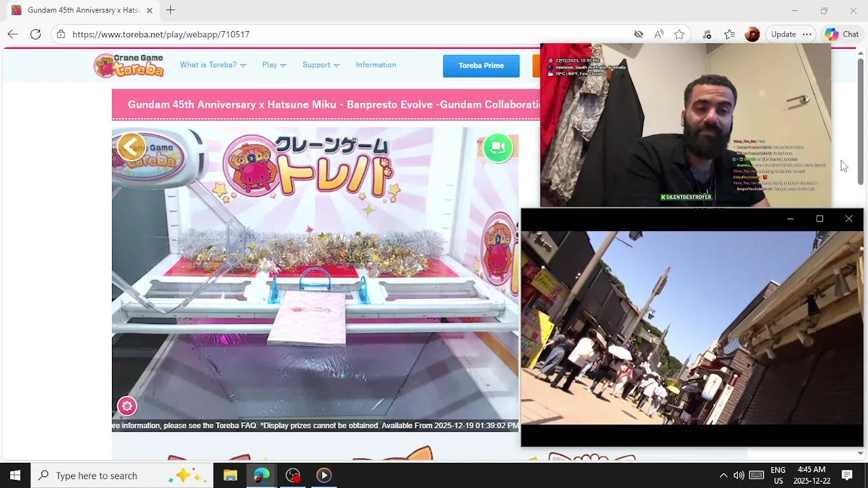Open the touch keyboard tray icon
Screen dimensions: 868x488
757,475
